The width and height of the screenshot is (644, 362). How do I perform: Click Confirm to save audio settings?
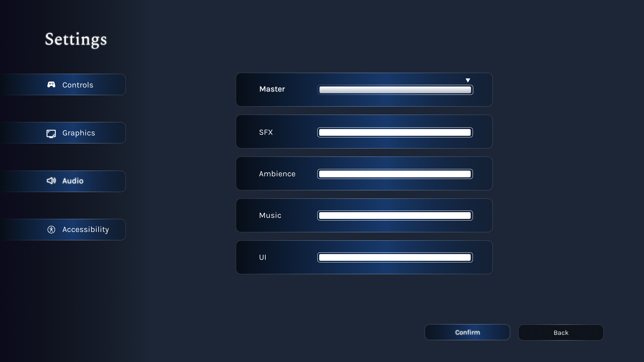pyautogui.click(x=468, y=332)
